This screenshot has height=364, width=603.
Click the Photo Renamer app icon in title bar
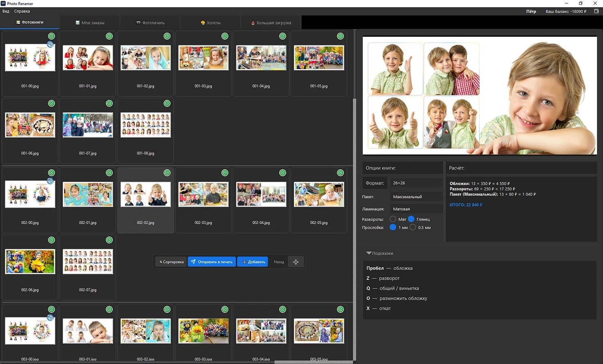click(3, 3)
